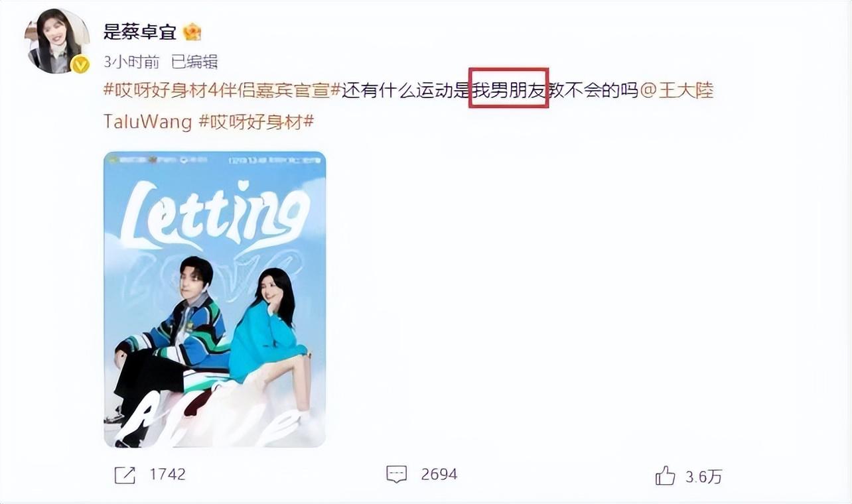Click the repost count 1742
This screenshot has width=852, height=504.
coord(167,474)
